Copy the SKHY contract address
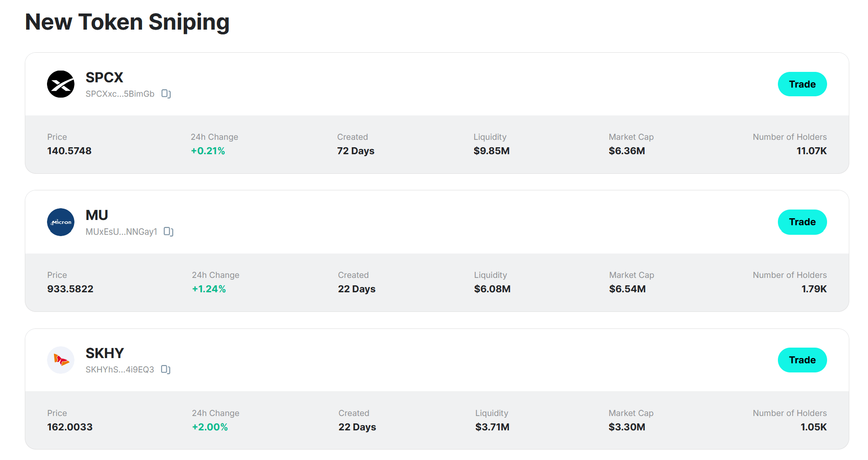 pyautogui.click(x=165, y=369)
